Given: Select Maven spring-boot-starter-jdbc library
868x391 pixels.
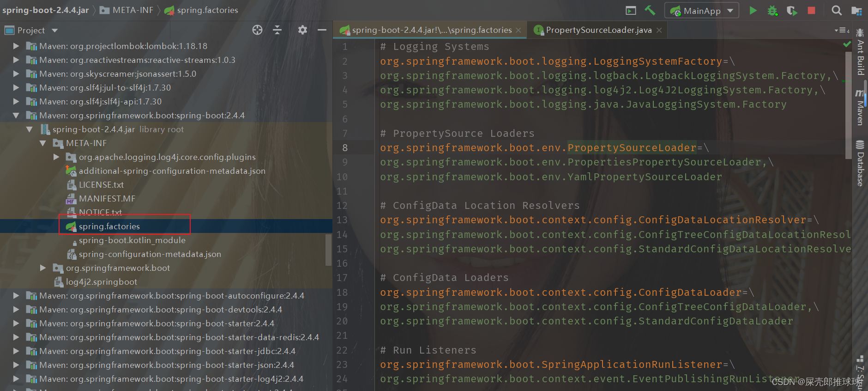Looking at the screenshot, I should [167, 351].
